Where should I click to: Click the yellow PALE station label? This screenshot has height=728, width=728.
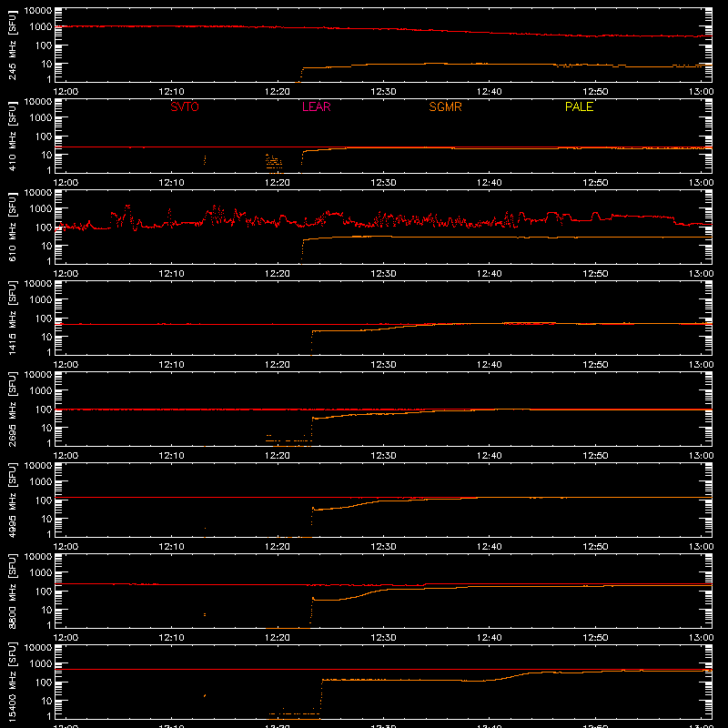[579, 106]
